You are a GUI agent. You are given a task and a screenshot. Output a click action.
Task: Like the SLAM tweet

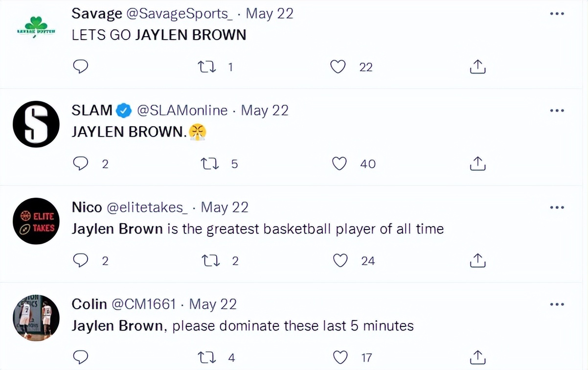pos(339,163)
